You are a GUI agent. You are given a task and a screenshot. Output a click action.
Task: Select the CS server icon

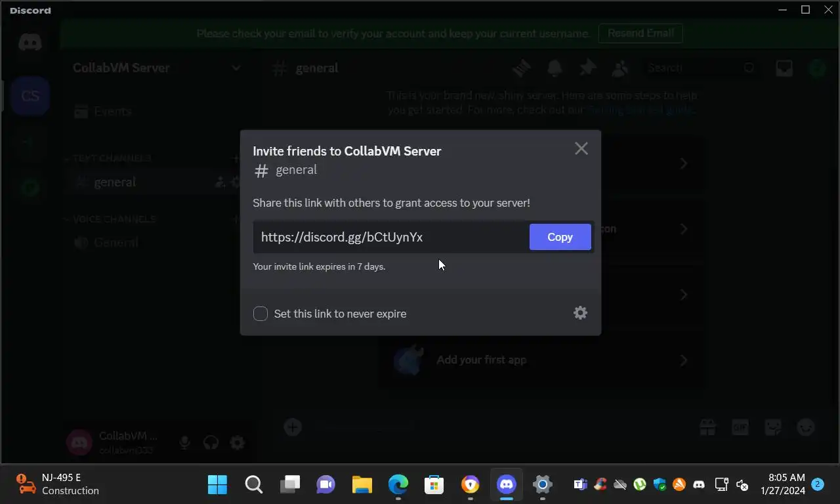30,96
